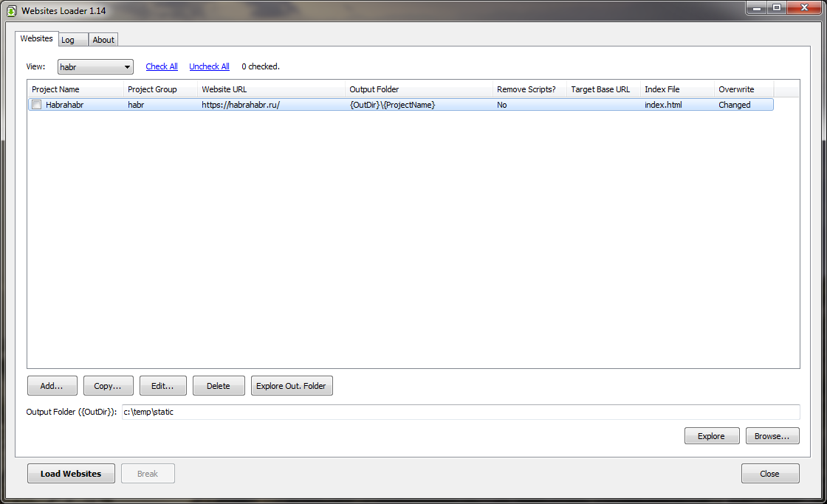
Task: Click Explore Out. Folder button
Action: [x=292, y=386]
